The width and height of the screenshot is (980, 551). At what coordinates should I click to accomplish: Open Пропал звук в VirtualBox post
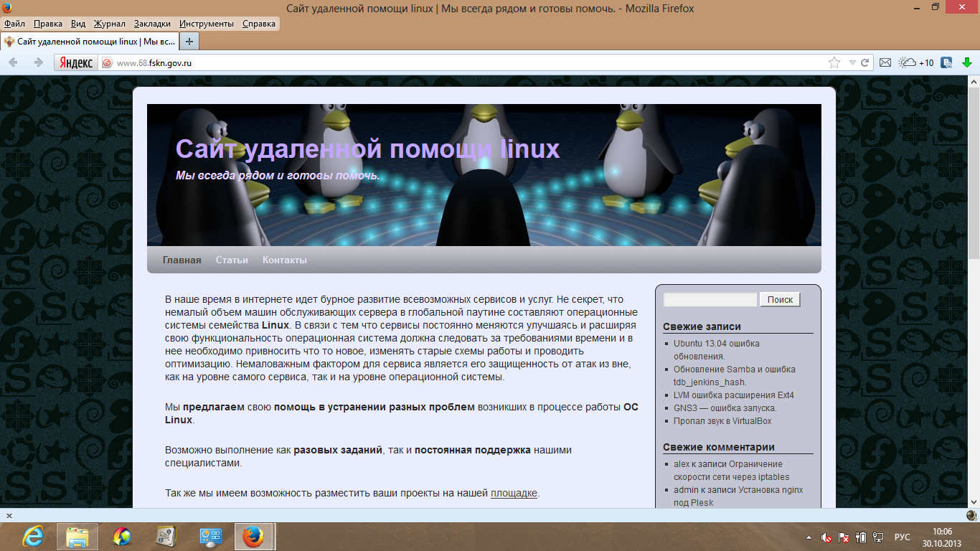click(722, 420)
